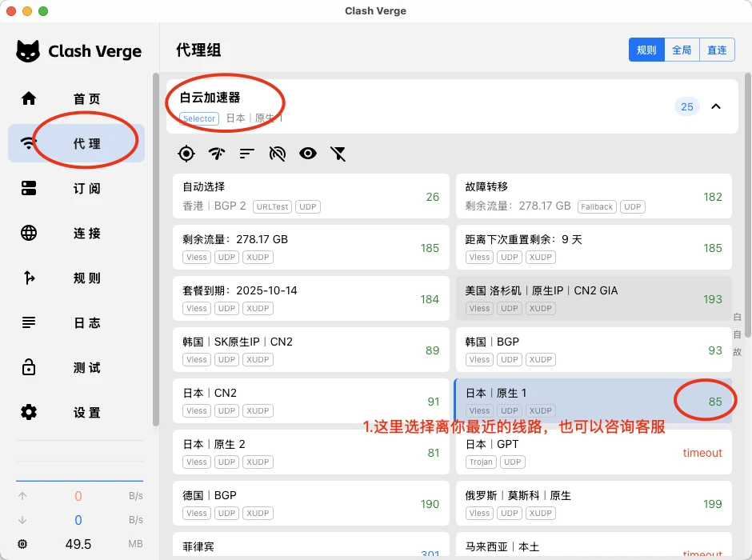
Task: Go to 连接 connections page
Action: tap(77, 234)
